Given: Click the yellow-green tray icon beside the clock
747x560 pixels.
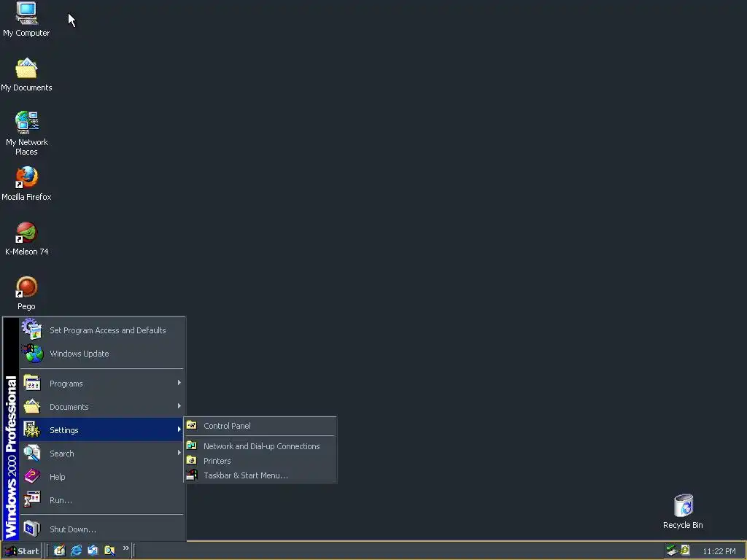Looking at the screenshot, I should point(685,550).
